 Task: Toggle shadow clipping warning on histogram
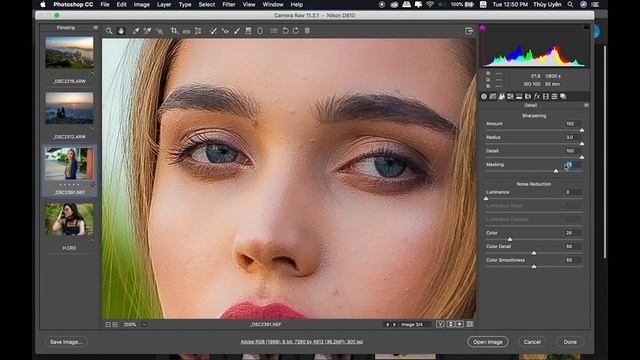point(482,28)
